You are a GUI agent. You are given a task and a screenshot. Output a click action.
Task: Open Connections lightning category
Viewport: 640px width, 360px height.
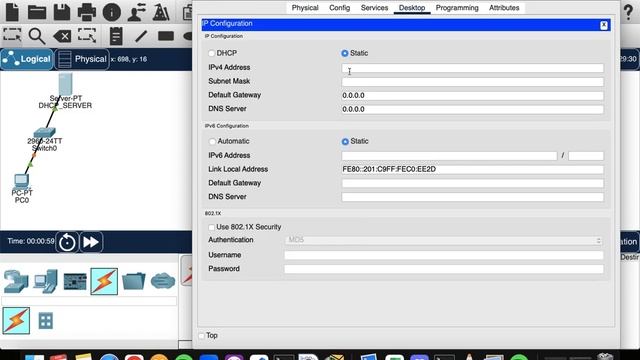[104, 281]
